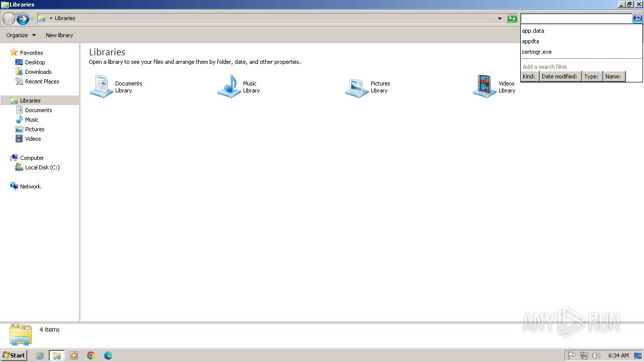Go back with the Back arrow button
This screenshot has height=362, width=644.
pyautogui.click(x=9, y=19)
